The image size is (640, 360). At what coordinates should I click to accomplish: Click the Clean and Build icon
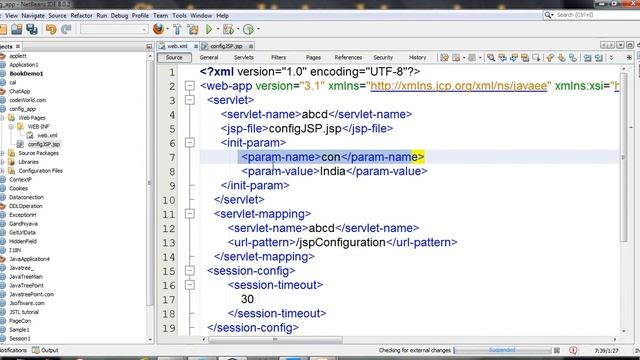[193, 29]
